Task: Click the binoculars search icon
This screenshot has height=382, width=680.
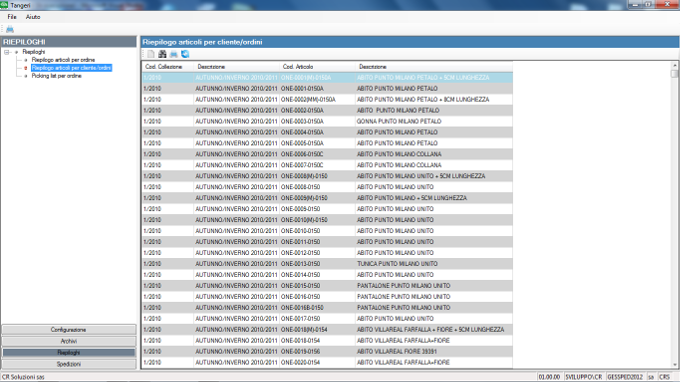Action: (162, 54)
